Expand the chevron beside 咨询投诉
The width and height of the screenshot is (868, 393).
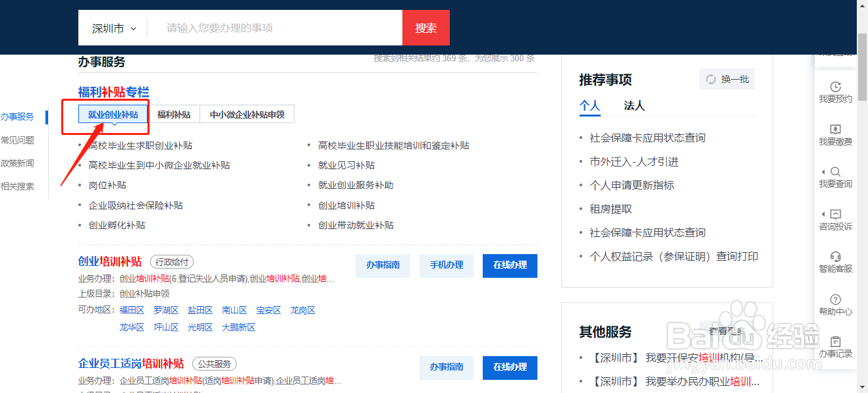[825, 215]
